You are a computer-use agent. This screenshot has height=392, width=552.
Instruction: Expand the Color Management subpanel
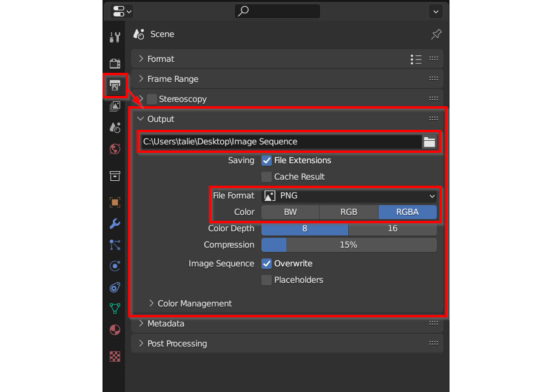[194, 303]
